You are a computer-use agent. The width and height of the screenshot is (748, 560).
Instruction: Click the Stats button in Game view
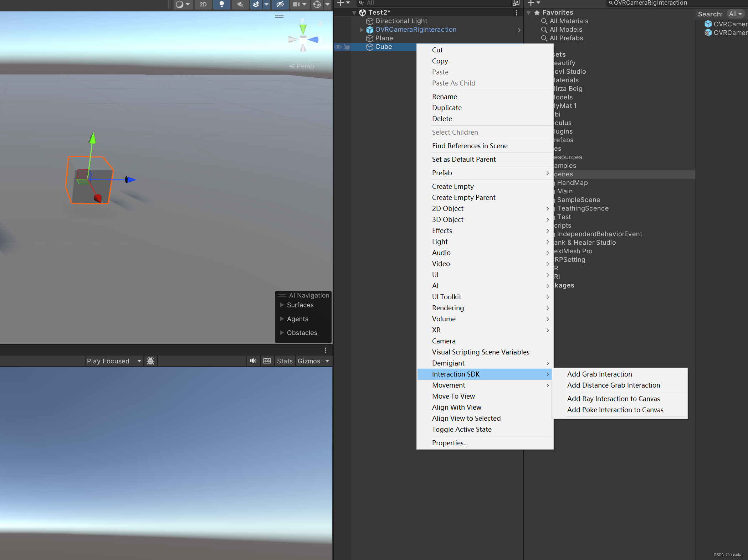285,361
